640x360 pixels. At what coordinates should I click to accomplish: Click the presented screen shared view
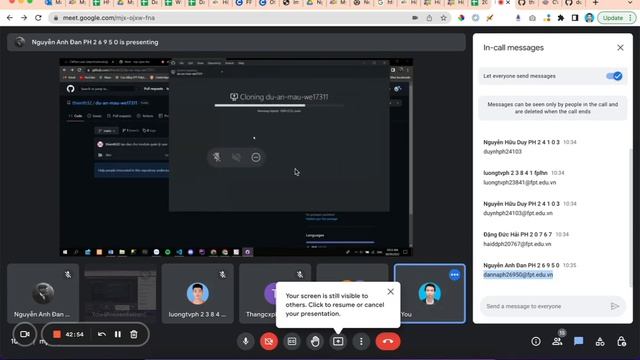(236, 158)
